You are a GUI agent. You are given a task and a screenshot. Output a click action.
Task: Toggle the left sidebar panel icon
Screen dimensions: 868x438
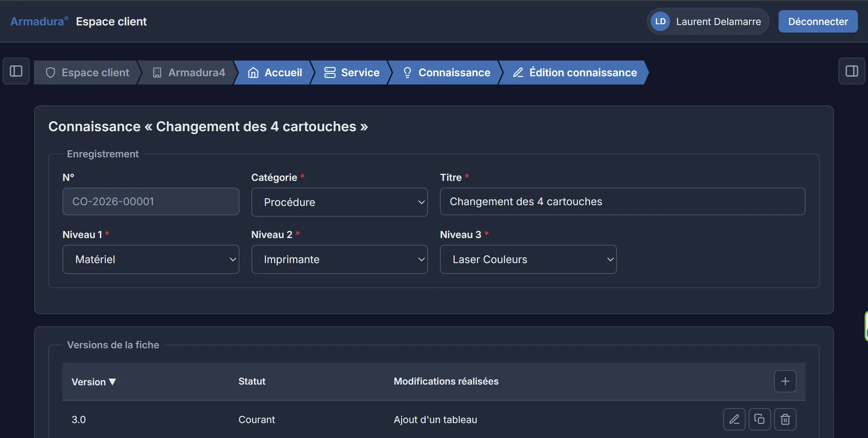[x=16, y=71]
